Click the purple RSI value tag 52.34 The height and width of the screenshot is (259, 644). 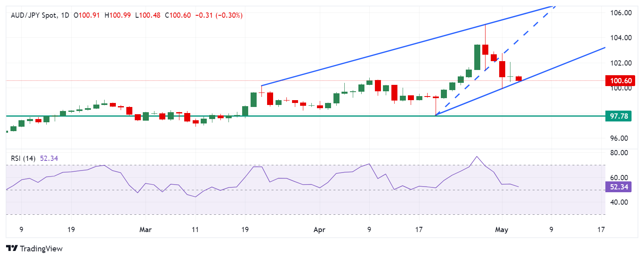619,187
